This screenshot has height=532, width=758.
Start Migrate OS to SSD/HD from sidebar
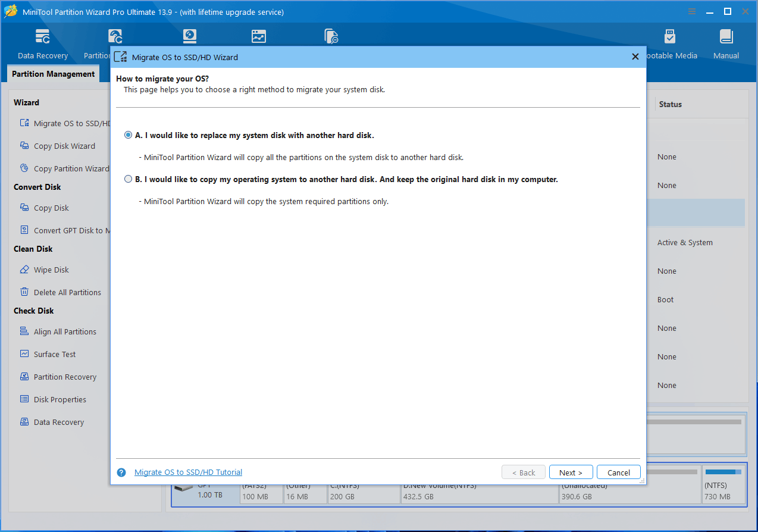[x=65, y=123]
